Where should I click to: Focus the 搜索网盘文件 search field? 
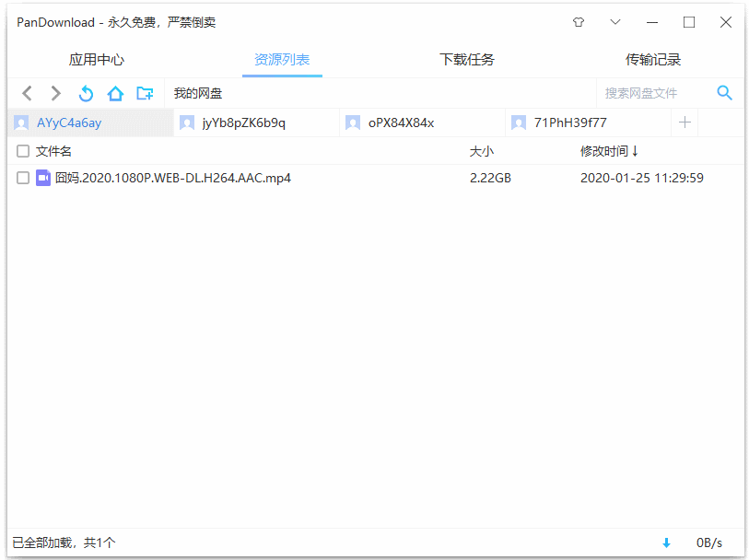[x=654, y=93]
